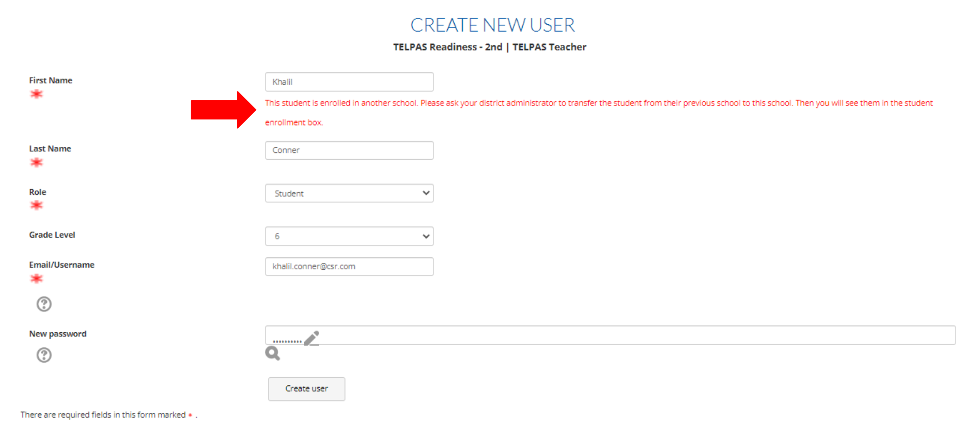The height and width of the screenshot is (432, 980).
Task: Click the Email/Username label
Action: (61, 265)
